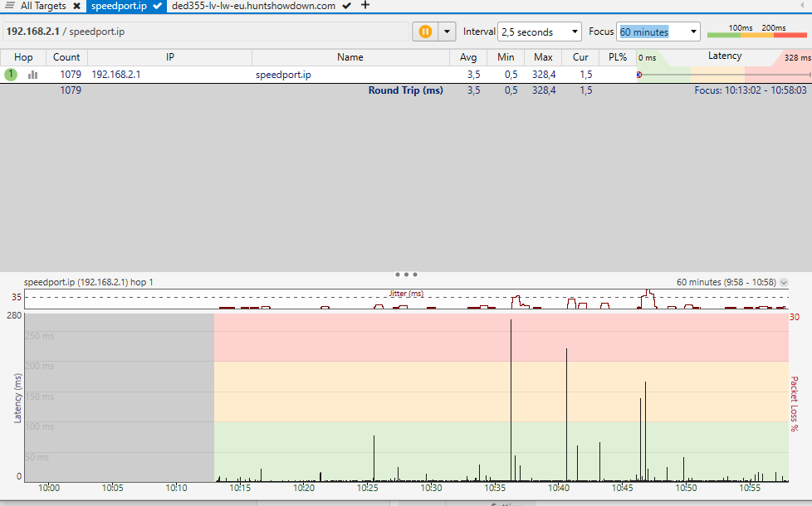The height and width of the screenshot is (506, 812).
Task: Sort by the Min column header
Action: click(x=506, y=57)
